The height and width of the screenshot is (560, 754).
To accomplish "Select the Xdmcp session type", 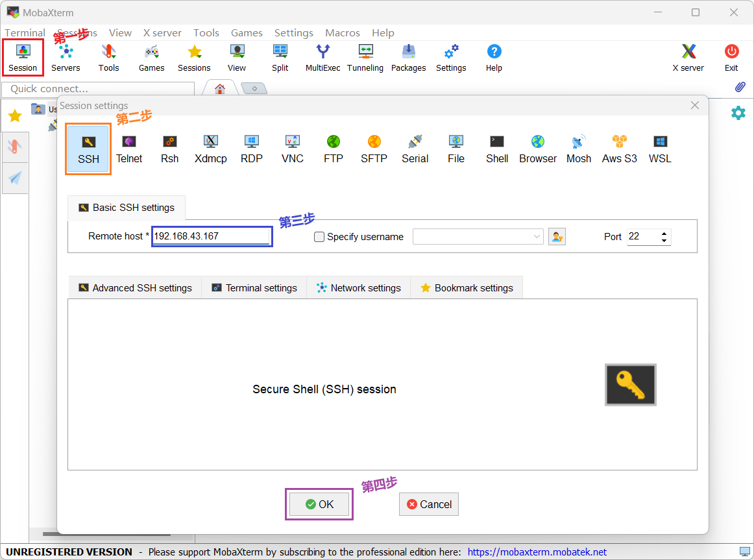I will point(211,149).
